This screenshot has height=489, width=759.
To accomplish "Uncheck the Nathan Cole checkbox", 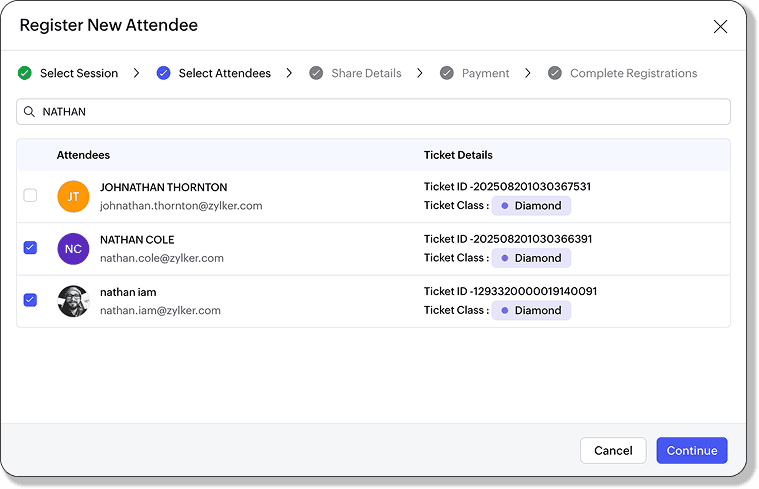I will pyautogui.click(x=30, y=248).
